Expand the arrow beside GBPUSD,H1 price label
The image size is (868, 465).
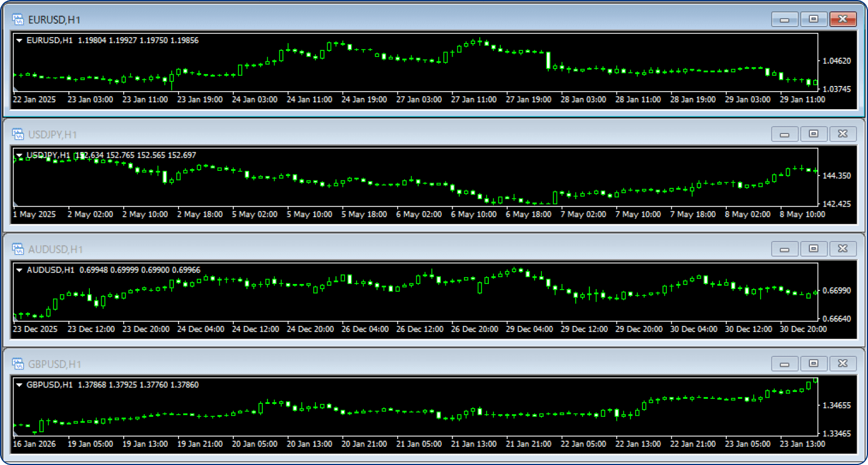(x=20, y=385)
